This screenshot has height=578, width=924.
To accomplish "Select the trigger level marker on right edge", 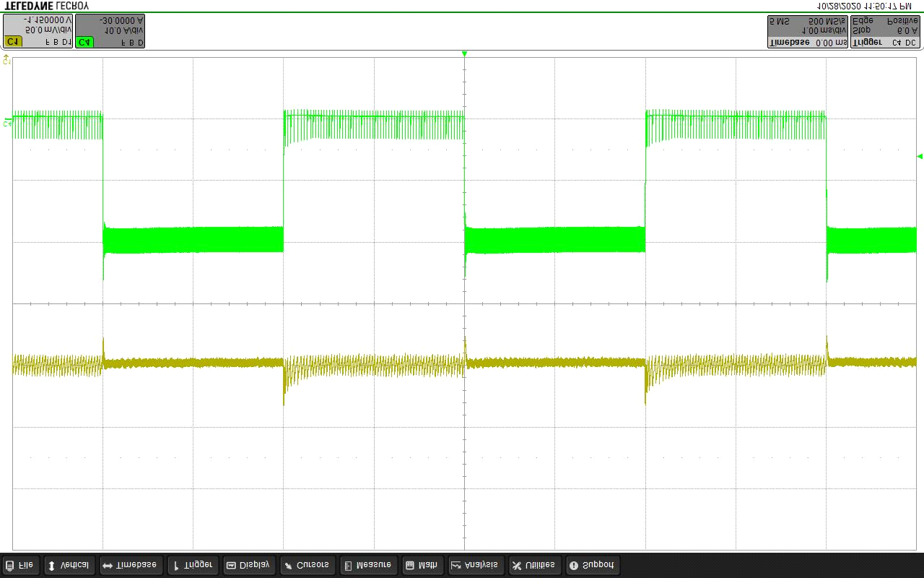I will pos(919,156).
